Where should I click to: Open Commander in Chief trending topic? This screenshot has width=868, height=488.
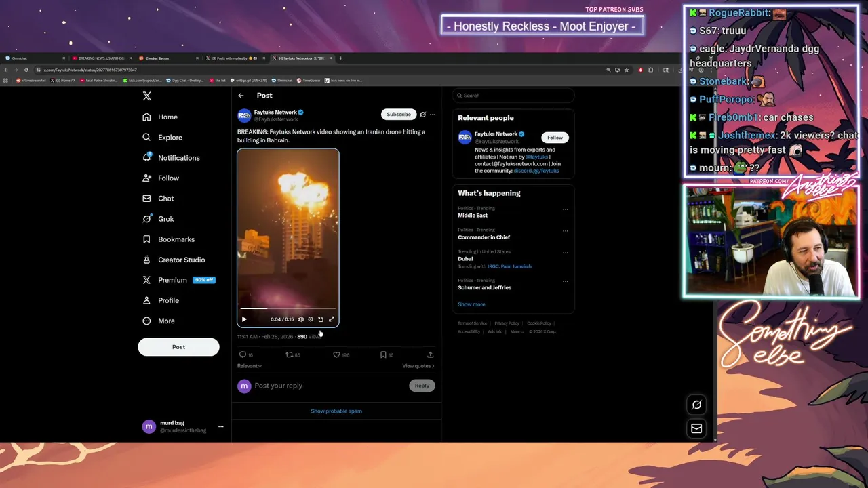point(484,237)
